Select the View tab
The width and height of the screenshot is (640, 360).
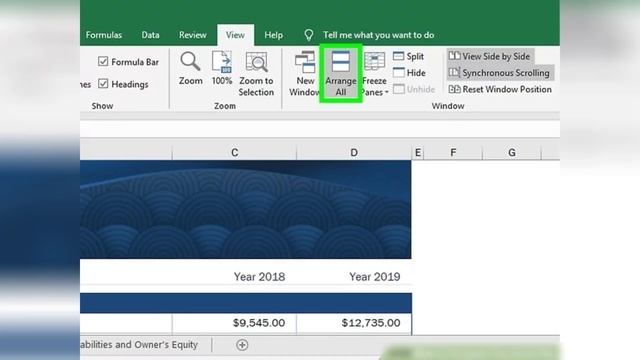(x=235, y=35)
